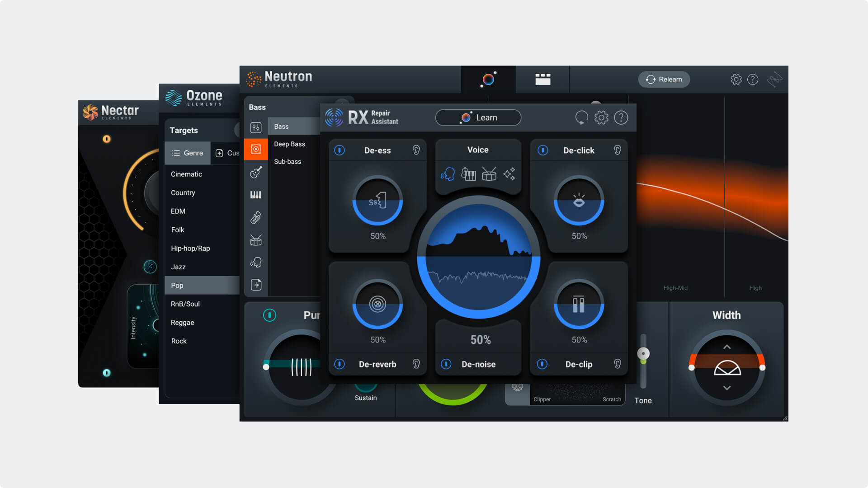
Task: Switch to the Genre tab in Ozone
Action: tap(188, 153)
